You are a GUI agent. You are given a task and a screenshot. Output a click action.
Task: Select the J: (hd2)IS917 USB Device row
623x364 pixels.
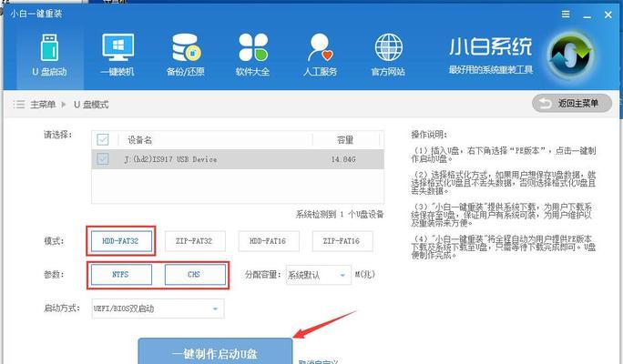tap(238, 159)
